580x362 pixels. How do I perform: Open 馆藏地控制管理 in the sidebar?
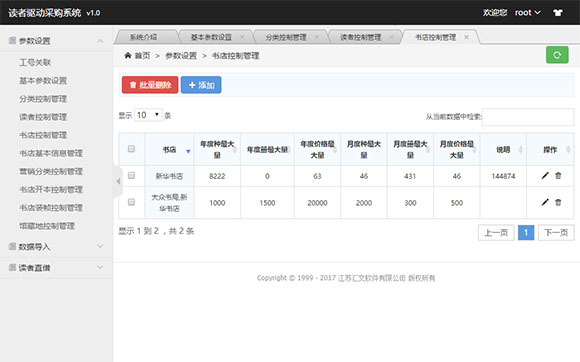(47, 226)
